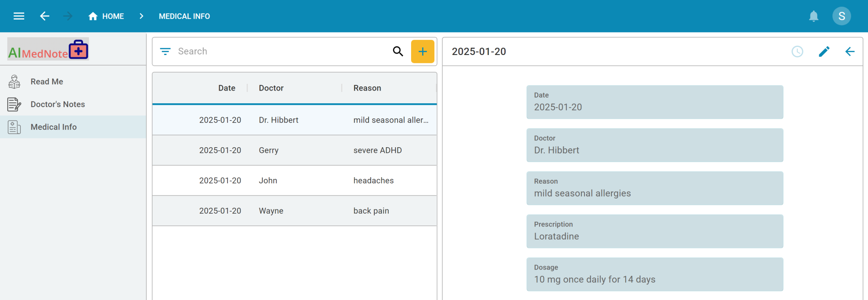Open Read Me in sidebar
This screenshot has width=868, height=300.
point(47,82)
